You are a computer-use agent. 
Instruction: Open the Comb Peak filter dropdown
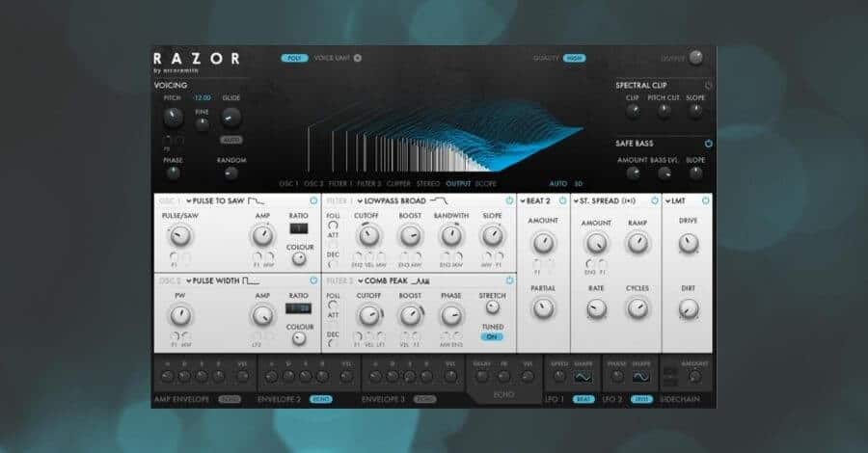383,281
